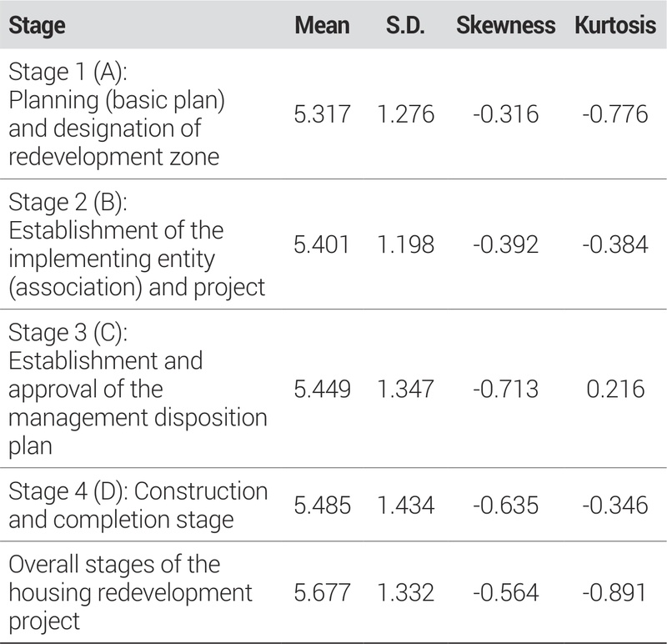Click the Skewness column header
The width and height of the screenshot is (667, 644).
pos(505,26)
